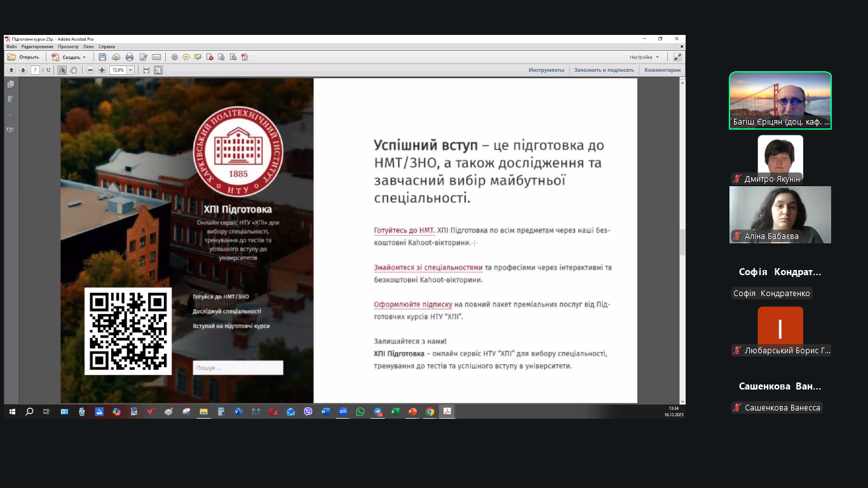Open the Bookmarks panel in the sidebar

[11, 99]
